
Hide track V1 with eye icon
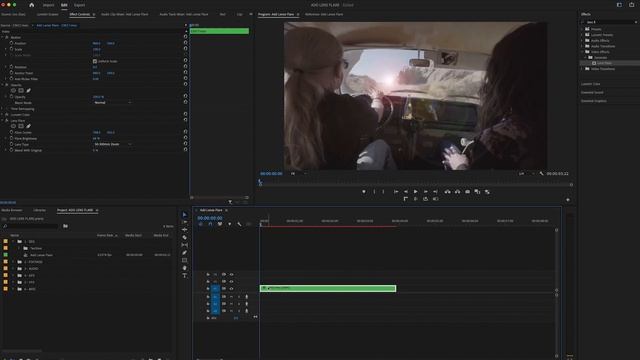point(231,289)
